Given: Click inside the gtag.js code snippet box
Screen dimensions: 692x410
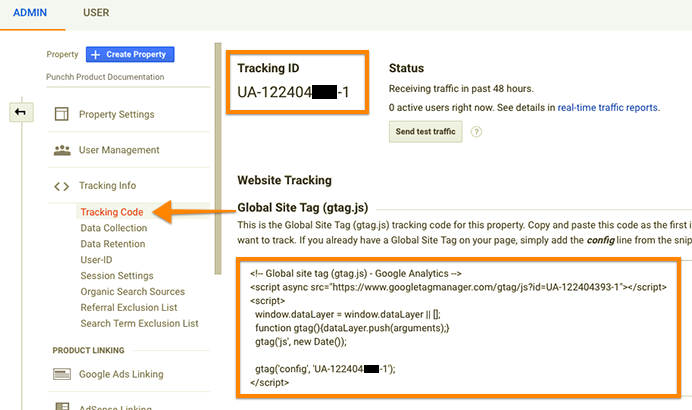Looking at the screenshot, I should pyautogui.click(x=458, y=328).
